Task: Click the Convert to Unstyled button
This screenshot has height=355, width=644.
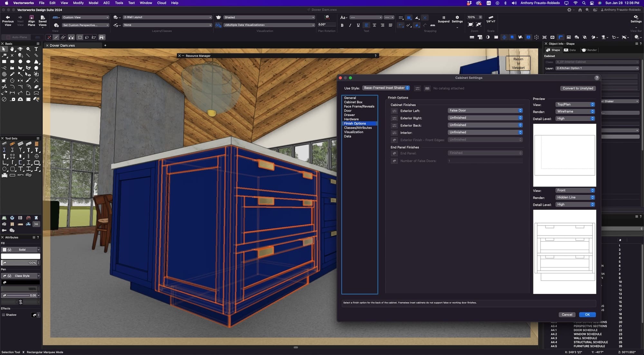Action: tap(578, 88)
